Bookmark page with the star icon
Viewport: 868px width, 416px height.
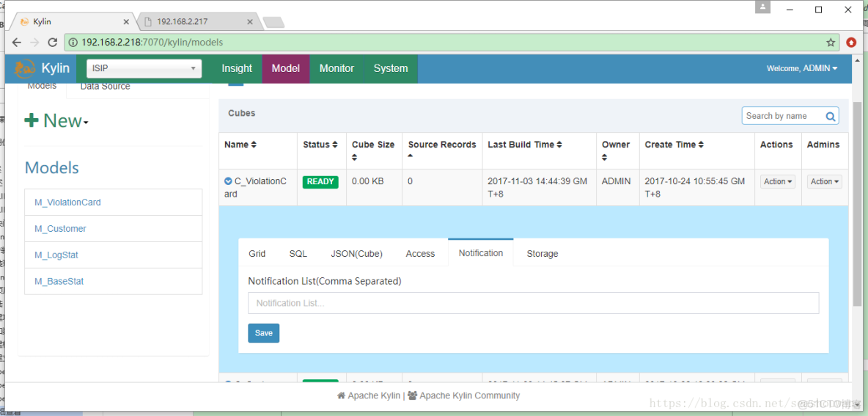click(x=831, y=42)
